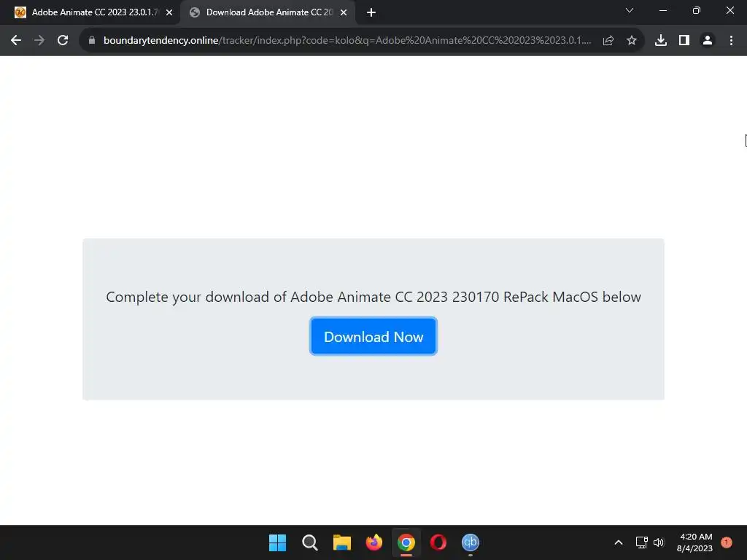Bookmark this page with the star icon

tap(632, 41)
